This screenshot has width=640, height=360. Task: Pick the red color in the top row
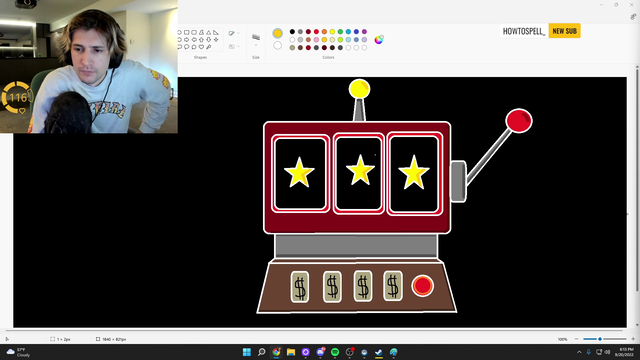coord(316,31)
